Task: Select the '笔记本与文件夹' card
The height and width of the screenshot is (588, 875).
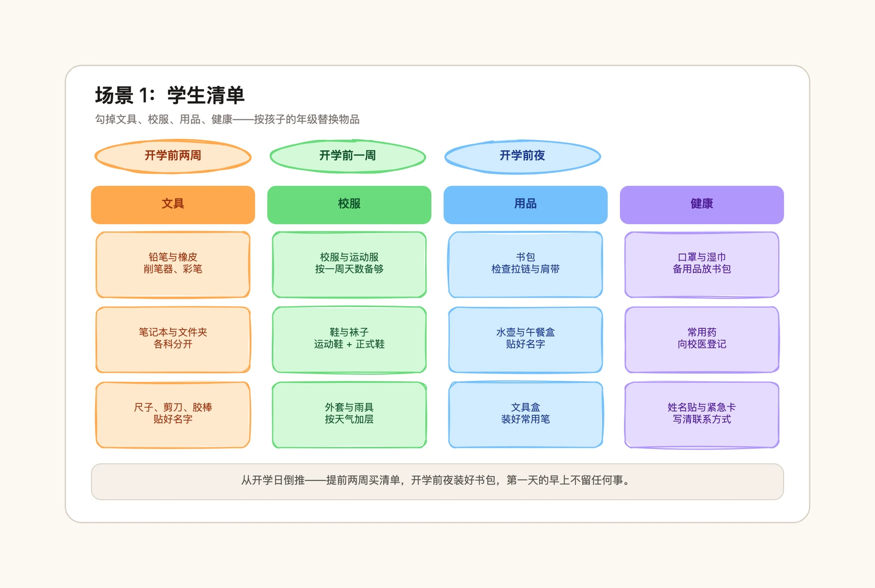Action: pos(173,339)
